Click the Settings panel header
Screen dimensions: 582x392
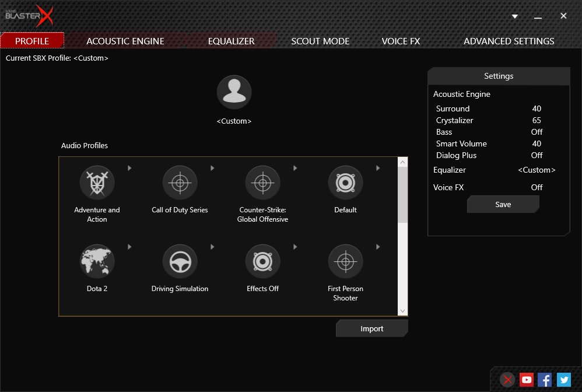click(499, 76)
